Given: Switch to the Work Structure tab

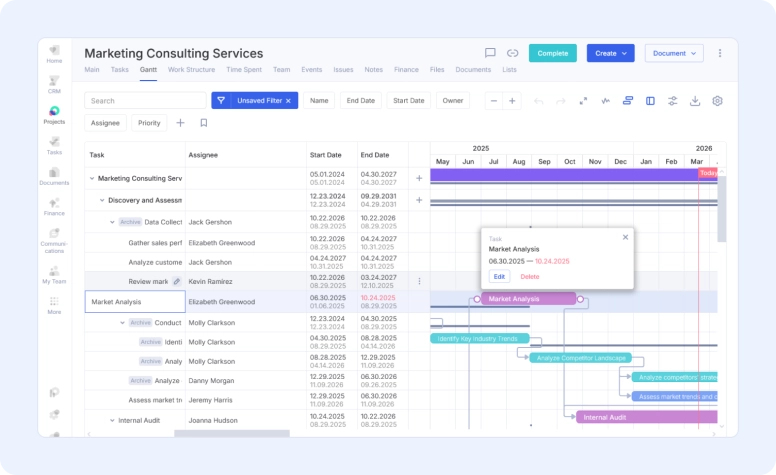Looking at the screenshot, I should pyautogui.click(x=191, y=70).
